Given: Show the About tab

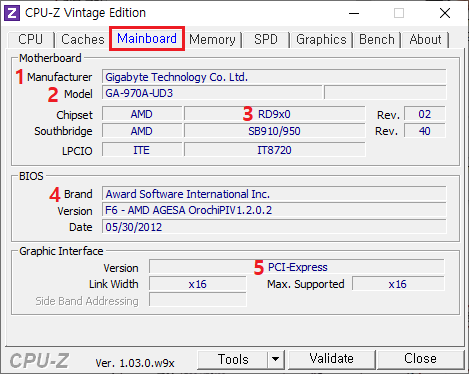Looking at the screenshot, I should tap(425, 40).
